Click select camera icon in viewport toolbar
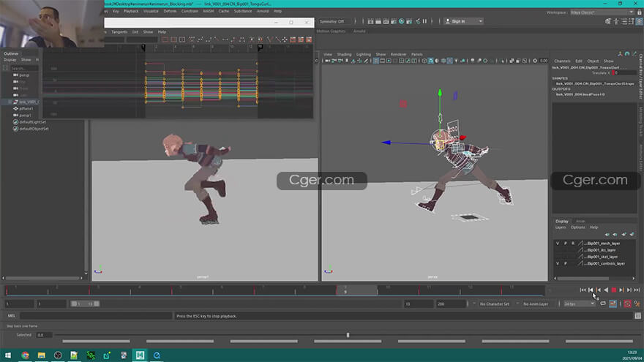This screenshot has height=362, width=644. (327, 61)
